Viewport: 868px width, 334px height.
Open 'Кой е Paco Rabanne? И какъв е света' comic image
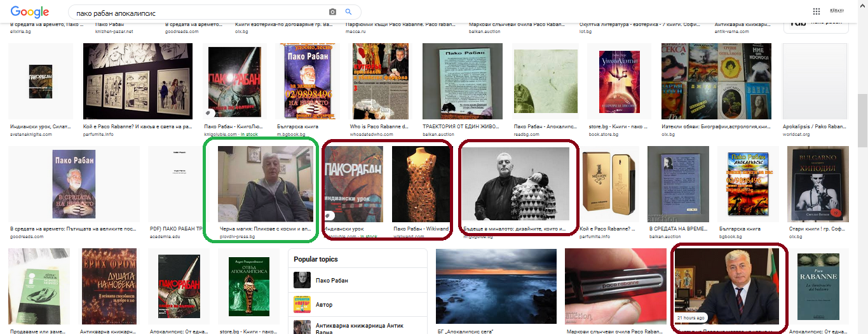pyautogui.click(x=138, y=81)
